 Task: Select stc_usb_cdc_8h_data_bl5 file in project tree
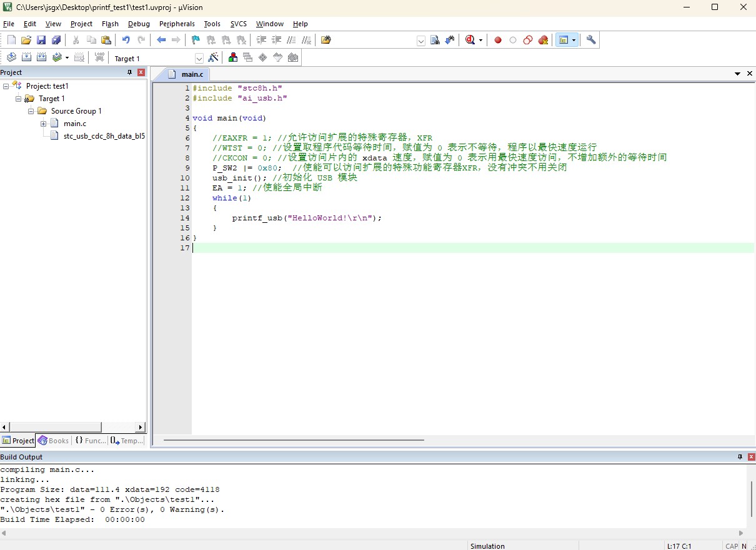[x=104, y=135]
